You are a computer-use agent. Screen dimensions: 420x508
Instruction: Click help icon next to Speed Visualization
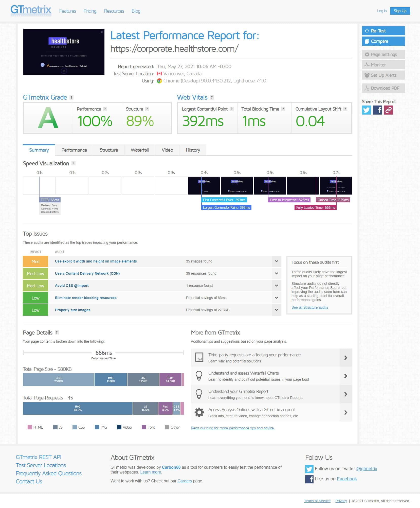point(73,163)
